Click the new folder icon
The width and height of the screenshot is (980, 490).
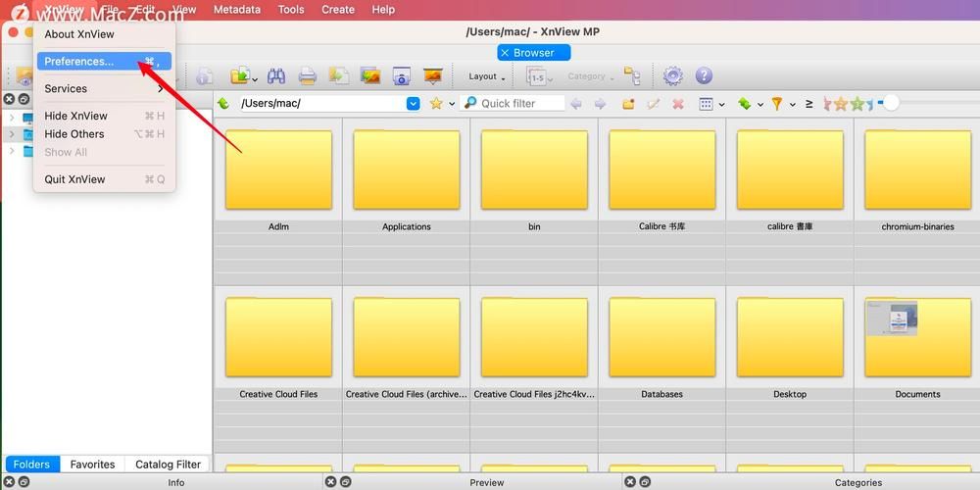pos(628,104)
